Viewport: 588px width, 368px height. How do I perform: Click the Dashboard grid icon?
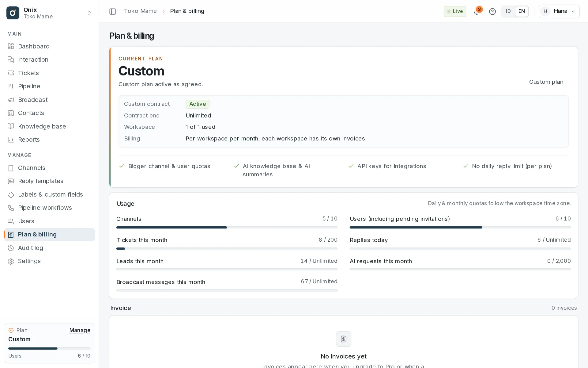[x=11, y=46]
